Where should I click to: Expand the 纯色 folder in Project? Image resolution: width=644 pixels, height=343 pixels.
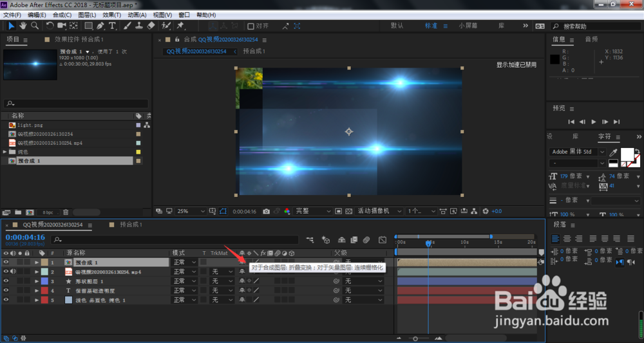[x=5, y=152]
